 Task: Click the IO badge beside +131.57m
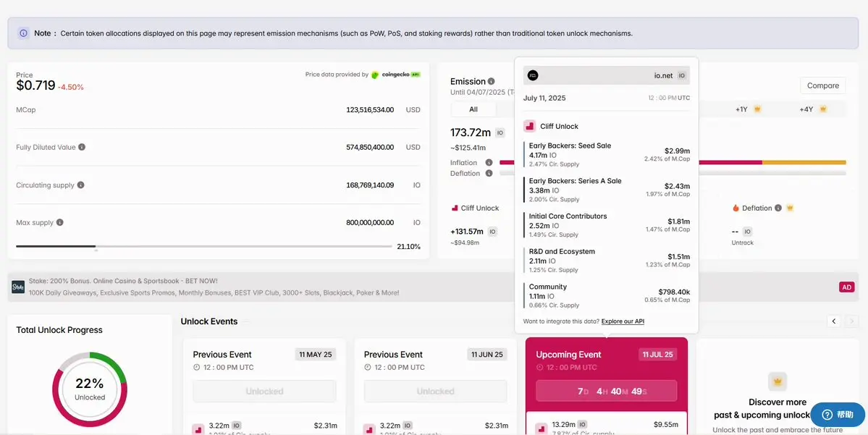click(492, 232)
